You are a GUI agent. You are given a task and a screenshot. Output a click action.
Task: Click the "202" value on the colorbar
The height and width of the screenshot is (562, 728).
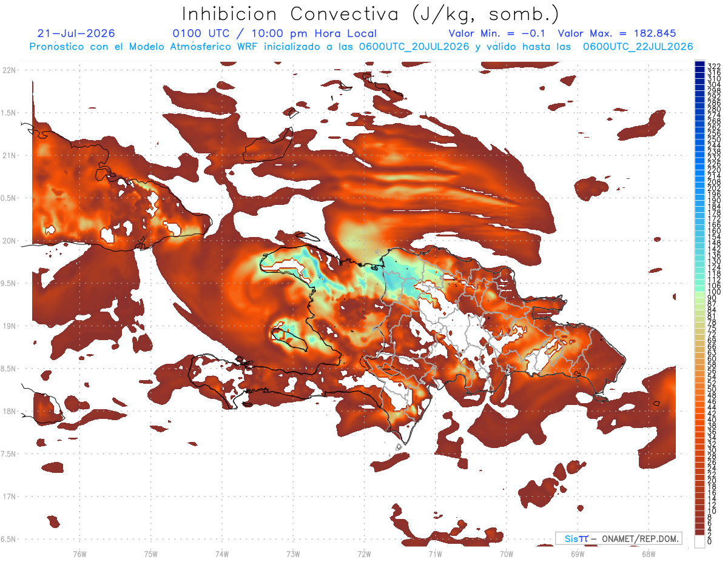pyautogui.click(x=714, y=188)
